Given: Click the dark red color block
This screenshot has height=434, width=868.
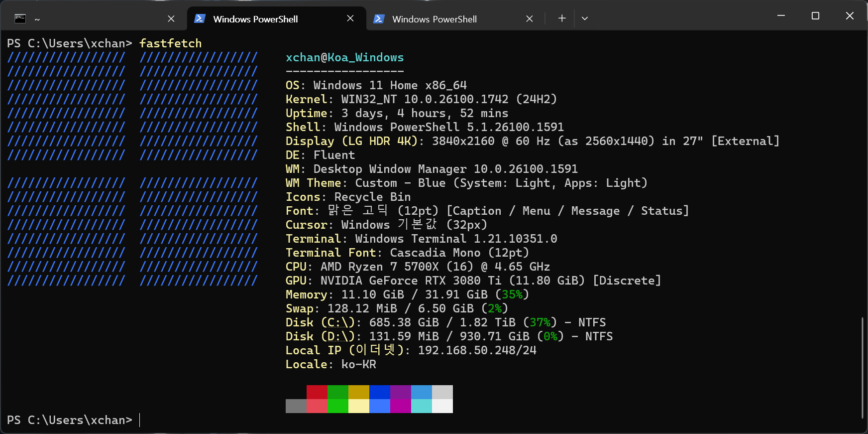Looking at the screenshot, I should click(x=317, y=392).
